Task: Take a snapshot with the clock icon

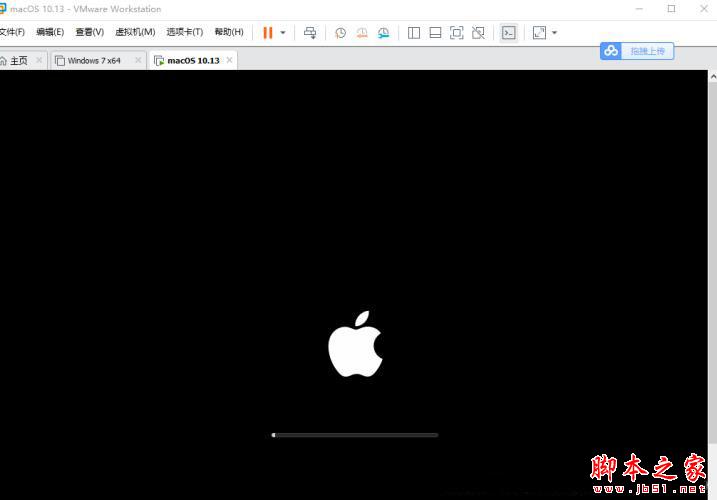Action: tap(340, 32)
